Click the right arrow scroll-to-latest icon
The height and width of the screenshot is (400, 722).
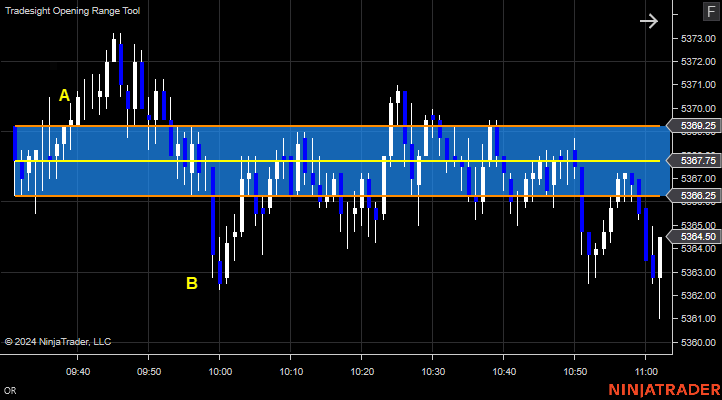(649, 21)
